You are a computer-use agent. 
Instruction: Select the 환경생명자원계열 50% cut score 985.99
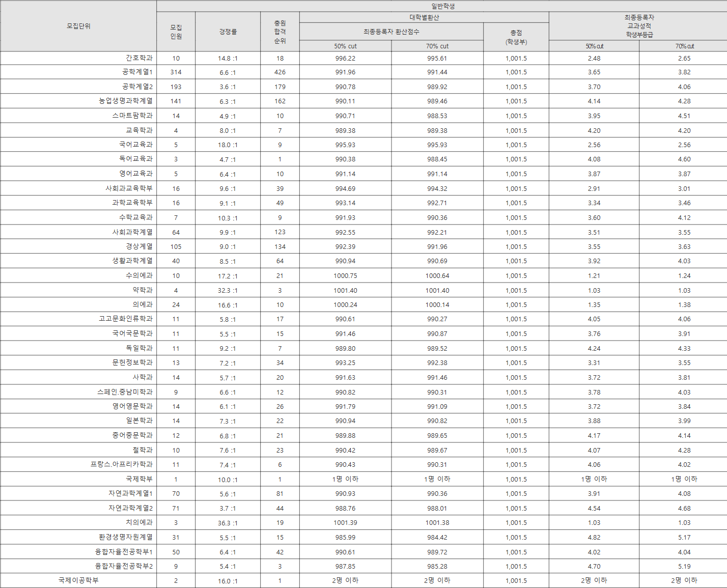click(345, 538)
